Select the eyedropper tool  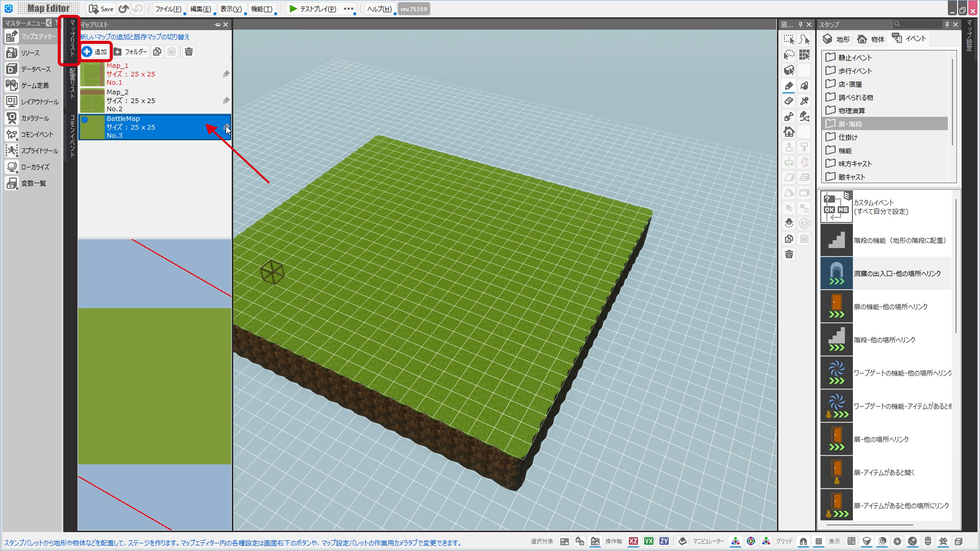click(x=804, y=101)
